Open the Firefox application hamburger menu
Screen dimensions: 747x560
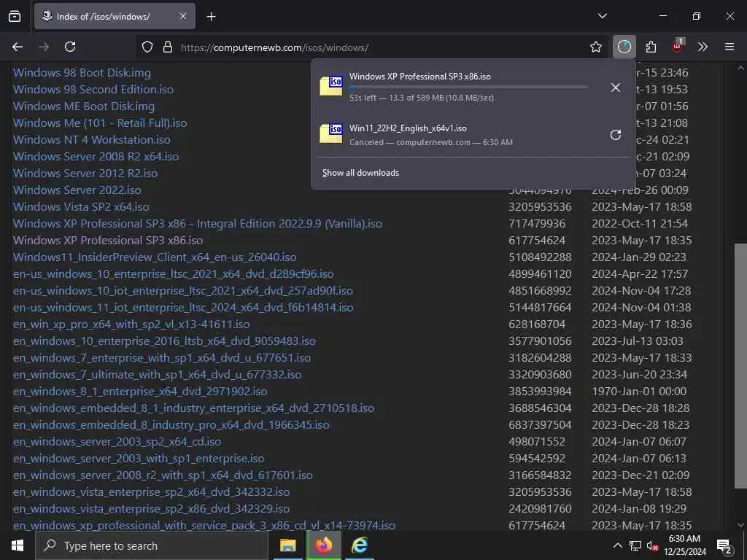pyautogui.click(x=729, y=47)
